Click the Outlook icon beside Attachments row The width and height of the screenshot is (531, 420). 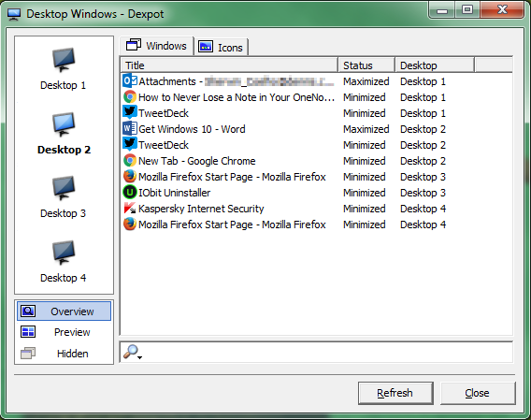click(130, 81)
